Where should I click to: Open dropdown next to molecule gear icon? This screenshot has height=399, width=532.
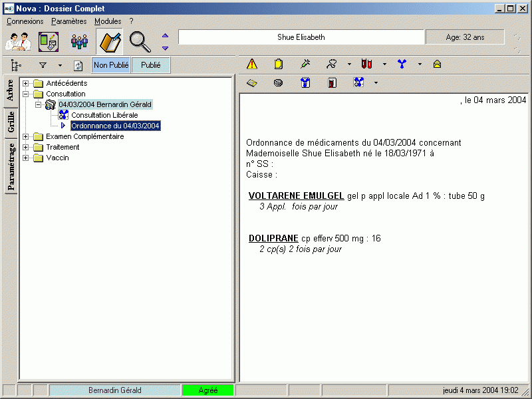click(376, 82)
